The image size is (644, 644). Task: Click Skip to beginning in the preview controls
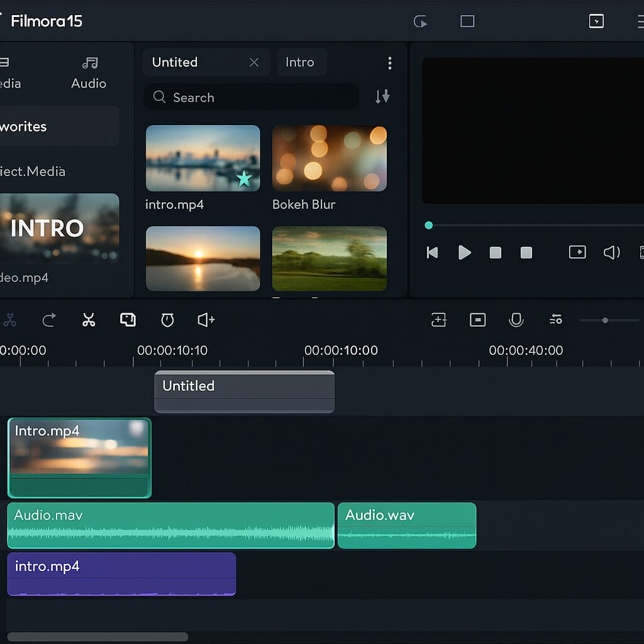pos(432,252)
